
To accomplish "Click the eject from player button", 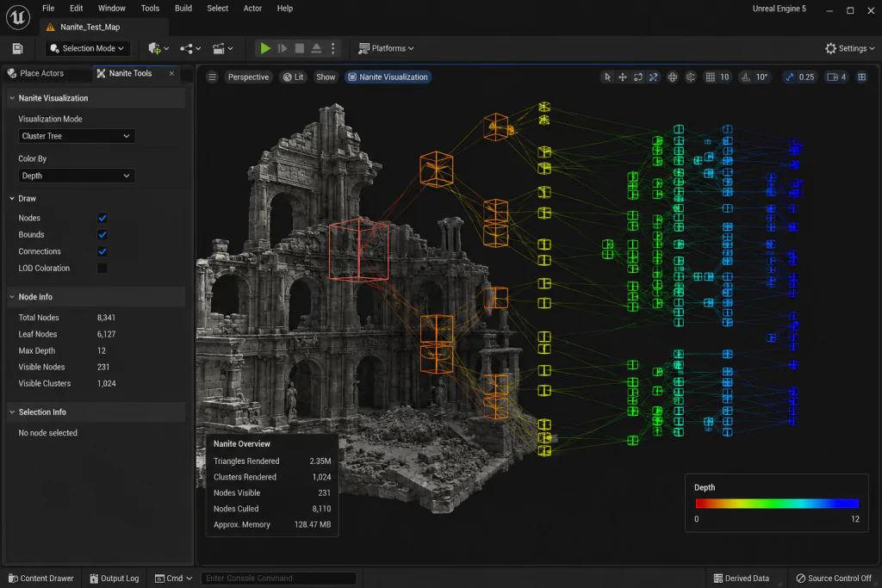I will [317, 48].
